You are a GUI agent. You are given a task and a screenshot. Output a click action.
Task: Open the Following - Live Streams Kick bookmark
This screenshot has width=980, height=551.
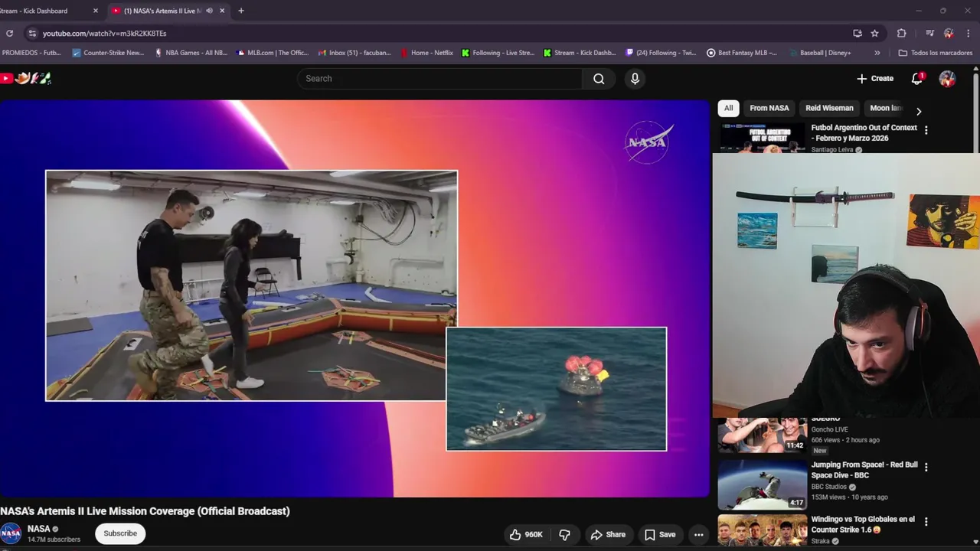click(x=498, y=53)
